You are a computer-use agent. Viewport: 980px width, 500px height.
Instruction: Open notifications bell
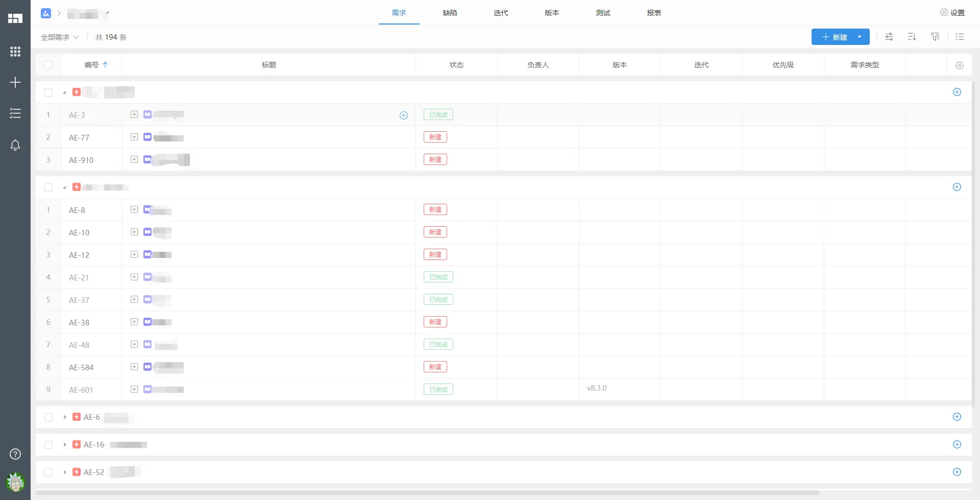pos(15,145)
